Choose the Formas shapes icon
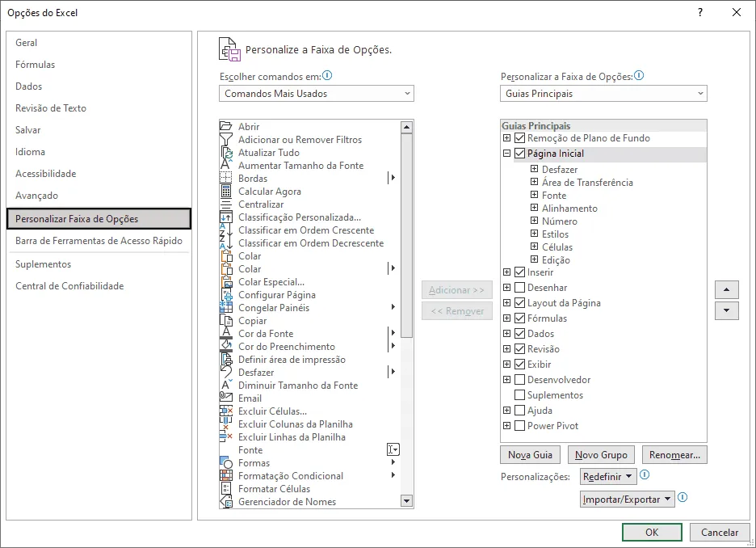Viewport: 756px width, 548px height. click(226, 462)
